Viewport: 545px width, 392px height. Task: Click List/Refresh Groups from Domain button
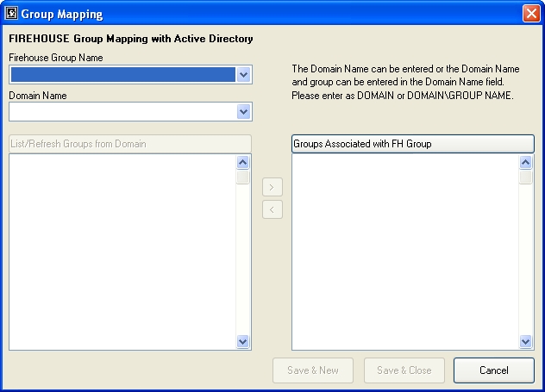coord(130,144)
